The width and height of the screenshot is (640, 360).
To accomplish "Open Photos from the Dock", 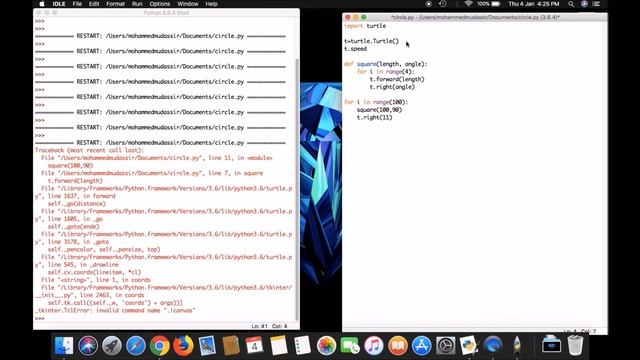I will pyautogui.click(x=326, y=346).
